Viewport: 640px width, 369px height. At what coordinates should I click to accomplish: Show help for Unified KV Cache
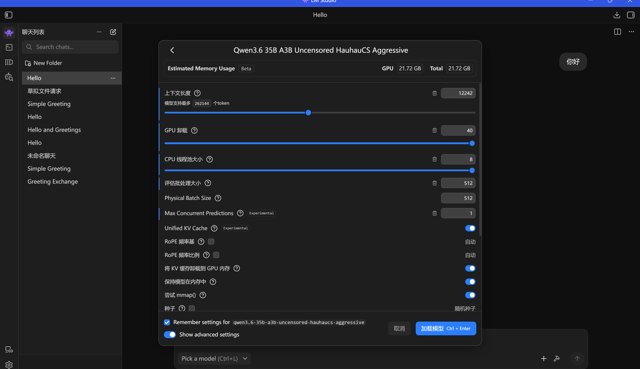[x=214, y=228]
